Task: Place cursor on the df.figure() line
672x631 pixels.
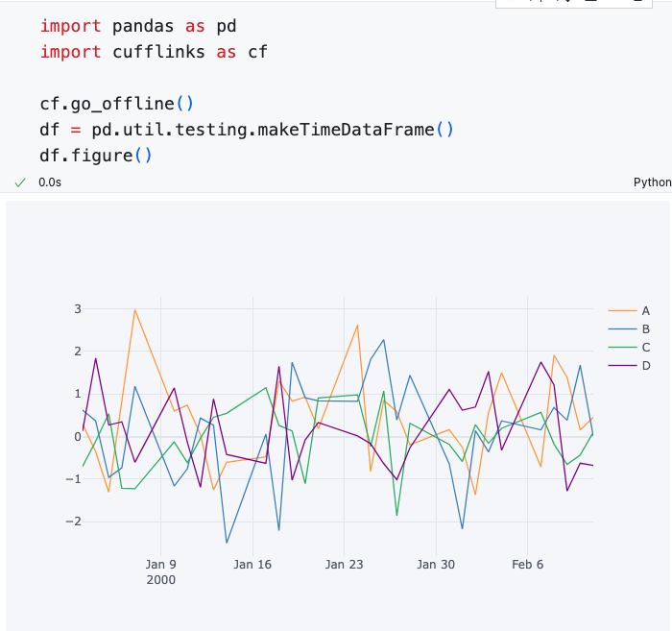Action: (96, 156)
